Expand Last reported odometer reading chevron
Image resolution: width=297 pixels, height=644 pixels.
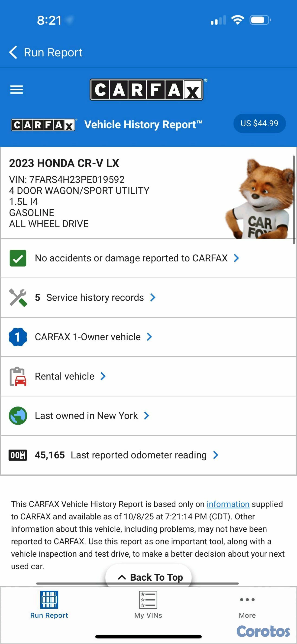(216, 455)
